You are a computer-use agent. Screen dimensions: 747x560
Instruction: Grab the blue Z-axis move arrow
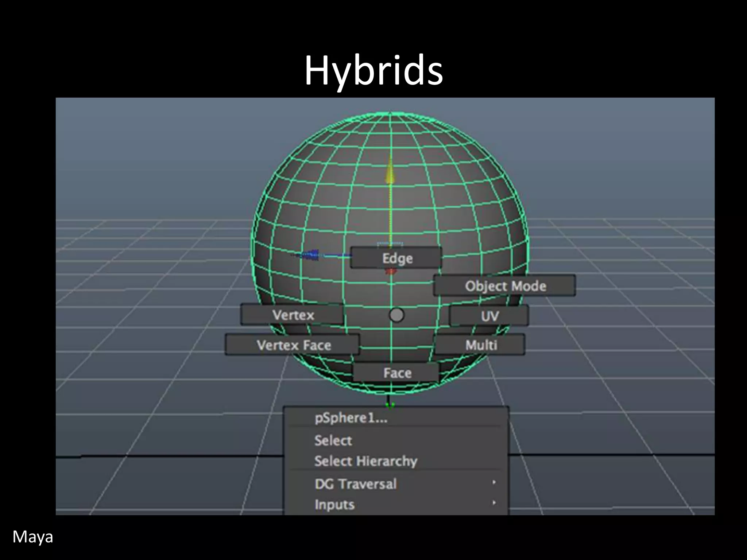310,255
